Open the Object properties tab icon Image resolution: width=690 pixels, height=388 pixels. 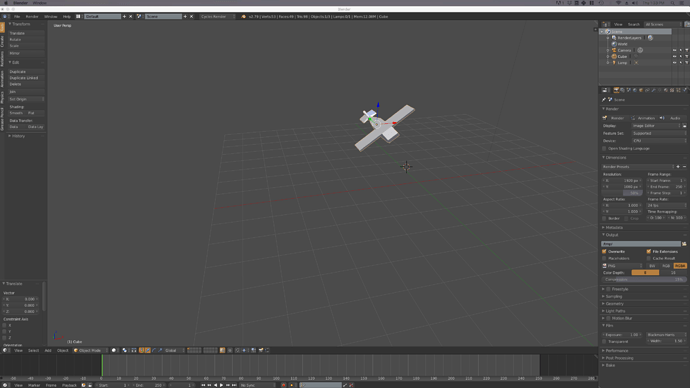pos(641,90)
